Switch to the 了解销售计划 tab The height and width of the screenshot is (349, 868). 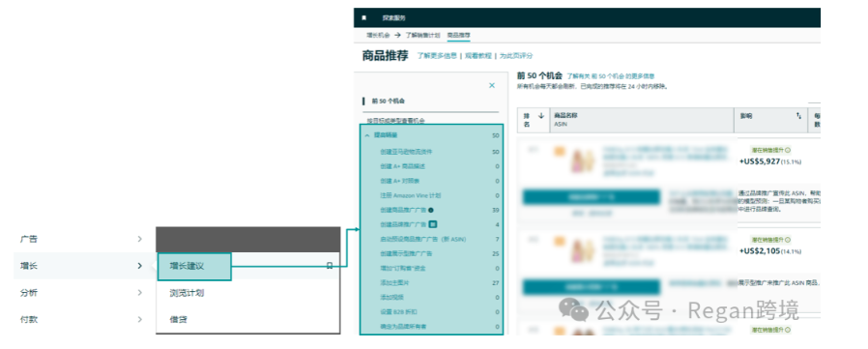(x=422, y=35)
